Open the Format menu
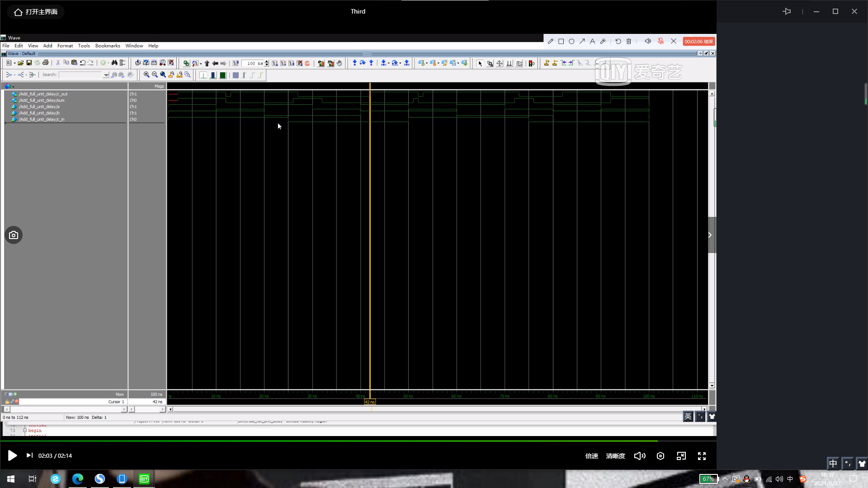This screenshot has width=868, height=488. (x=65, y=46)
